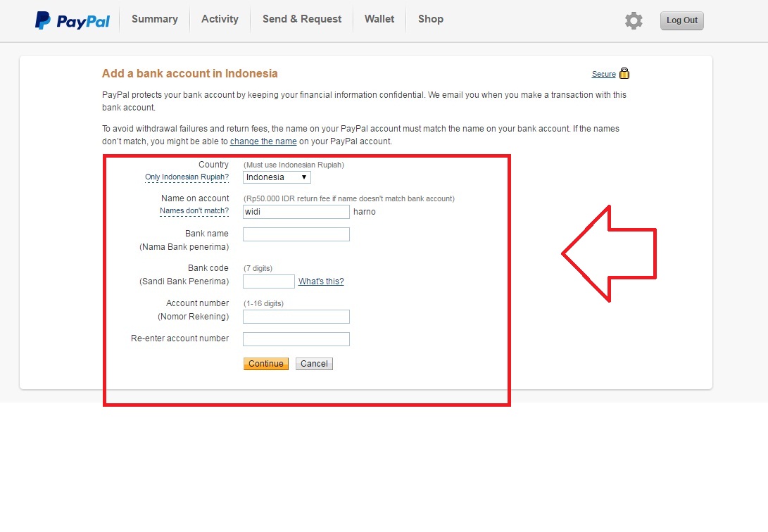The height and width of the screenshot is (532, 768).
Task: Switch to the Wallet tab
Action: [x=379, y=19]
